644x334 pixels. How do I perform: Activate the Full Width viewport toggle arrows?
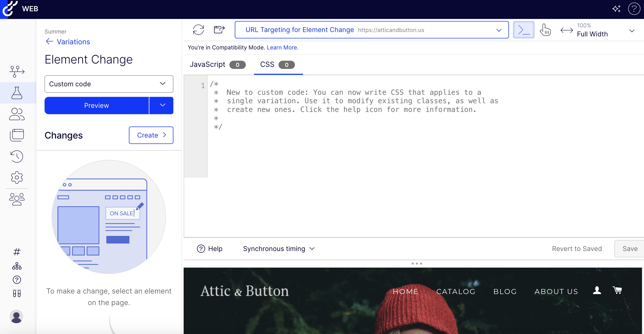[566, 30]
